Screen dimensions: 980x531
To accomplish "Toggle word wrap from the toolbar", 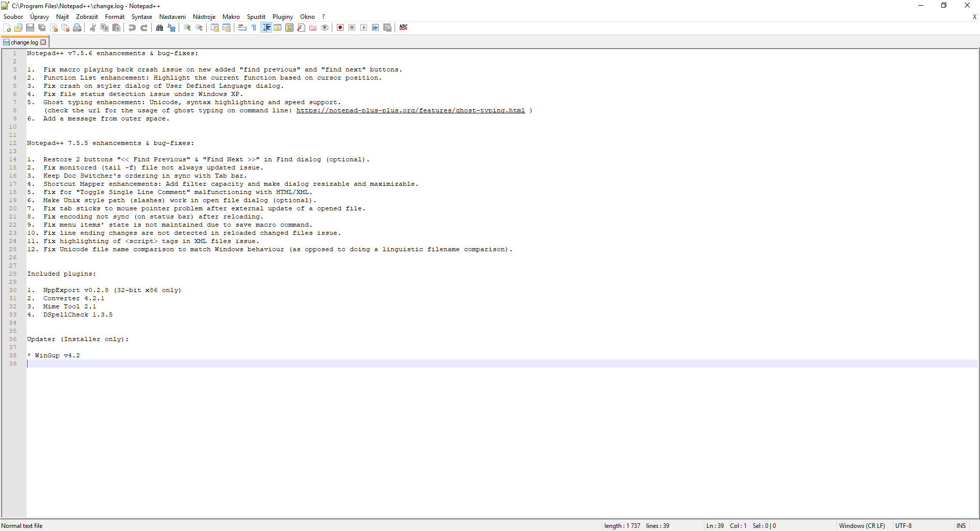I will 242,28.
